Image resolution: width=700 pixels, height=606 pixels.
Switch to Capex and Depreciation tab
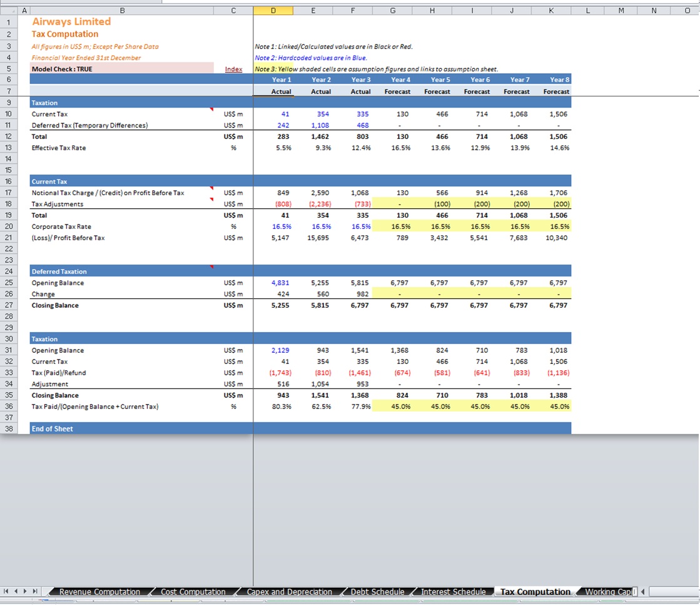point(289,592)
